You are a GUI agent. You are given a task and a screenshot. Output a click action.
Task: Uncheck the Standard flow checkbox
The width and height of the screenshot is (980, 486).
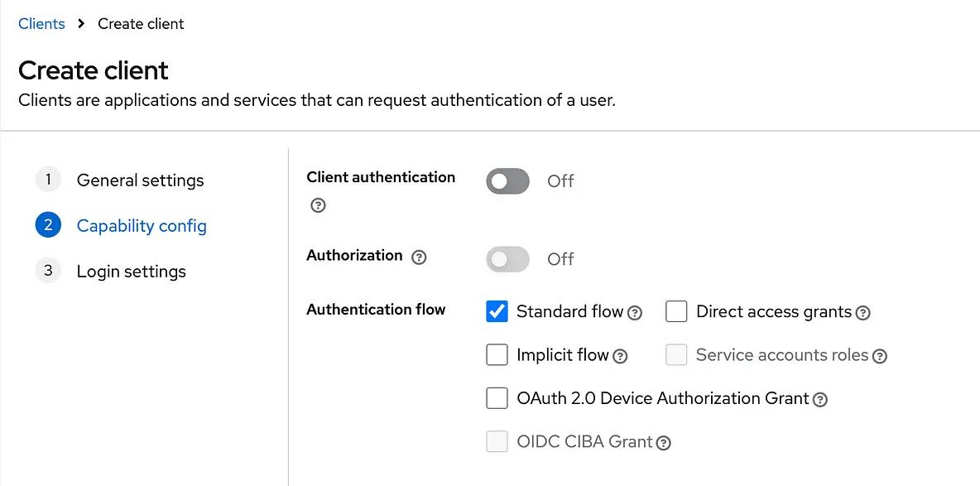497,311
